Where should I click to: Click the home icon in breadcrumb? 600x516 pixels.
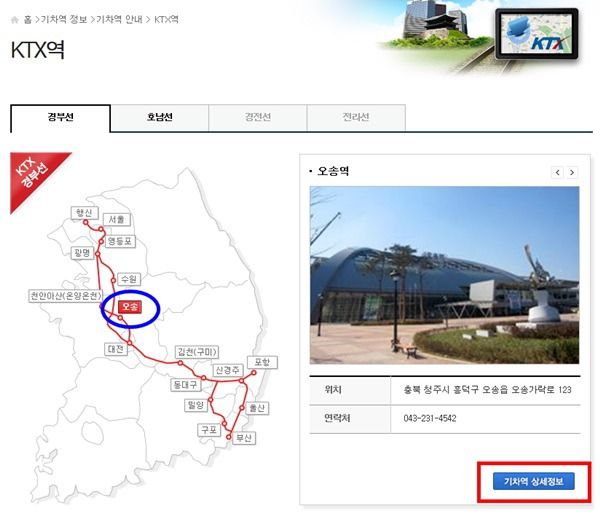(x=15, y=20)
